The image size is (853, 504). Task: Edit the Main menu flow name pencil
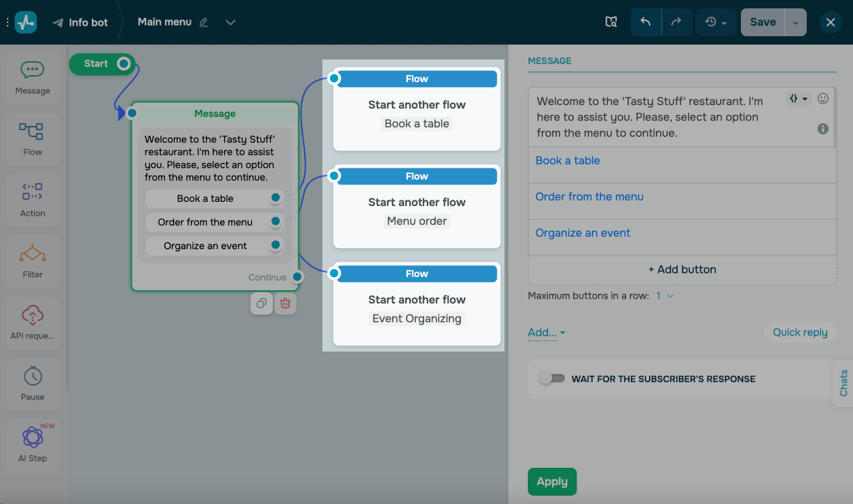pos(203,22)
